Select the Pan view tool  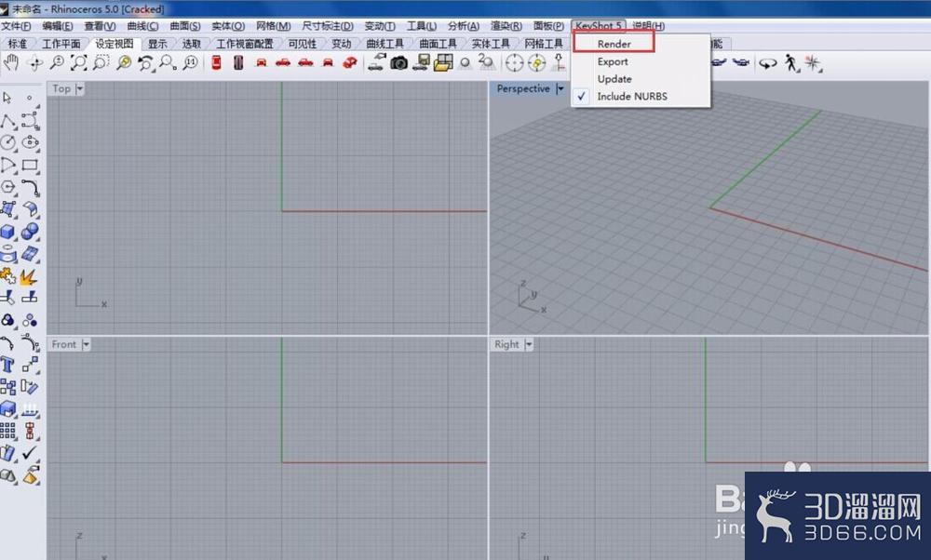(x=12, y=61)
